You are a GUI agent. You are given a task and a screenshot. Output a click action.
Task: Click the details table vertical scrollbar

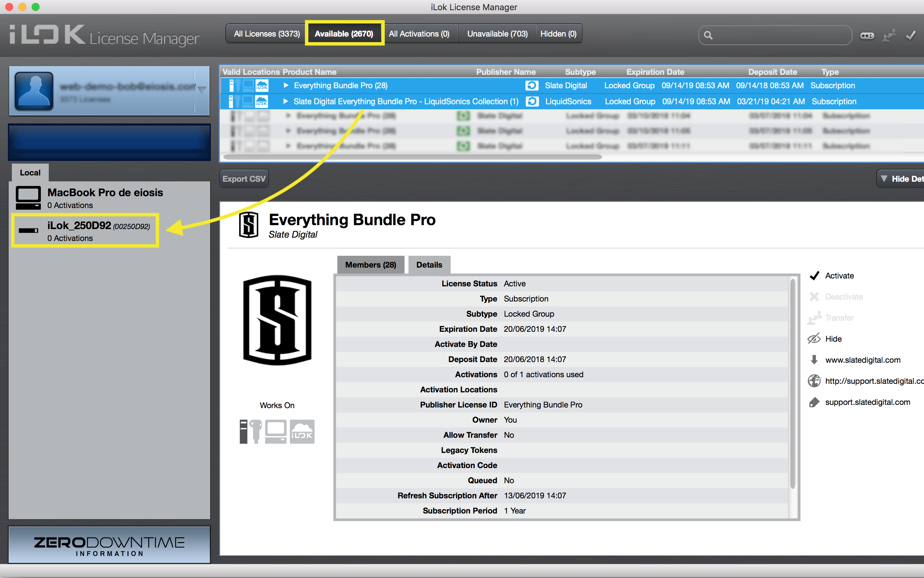(x=793, y=383)
